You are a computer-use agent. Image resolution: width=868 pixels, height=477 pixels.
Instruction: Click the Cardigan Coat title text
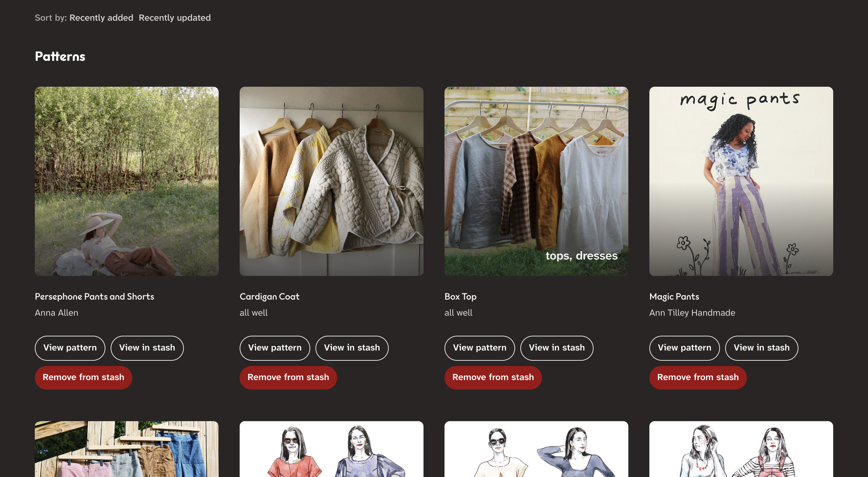click(269, 296)
